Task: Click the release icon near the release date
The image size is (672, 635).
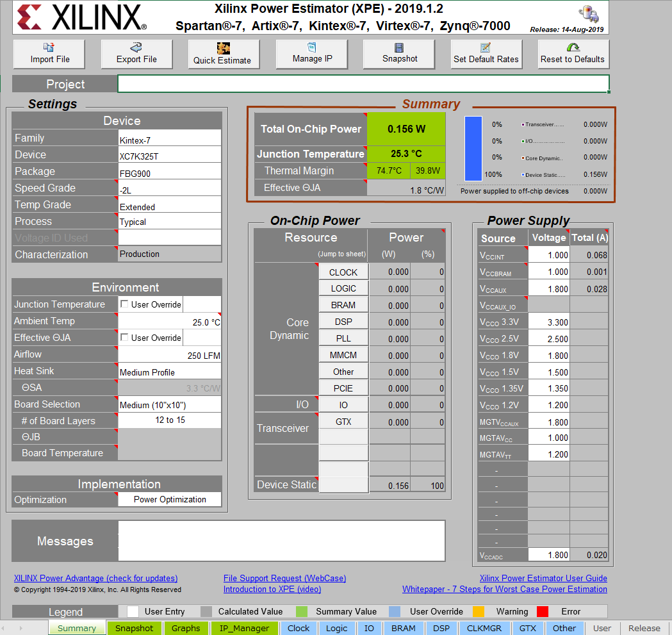Action: tap(589, 13)
